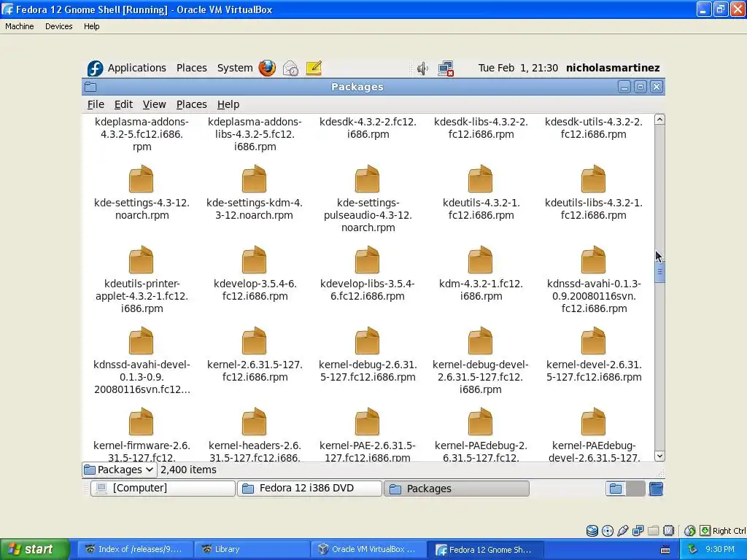Open the Packages location dropdown in status bar
The image size is (747, 560).
119,470
